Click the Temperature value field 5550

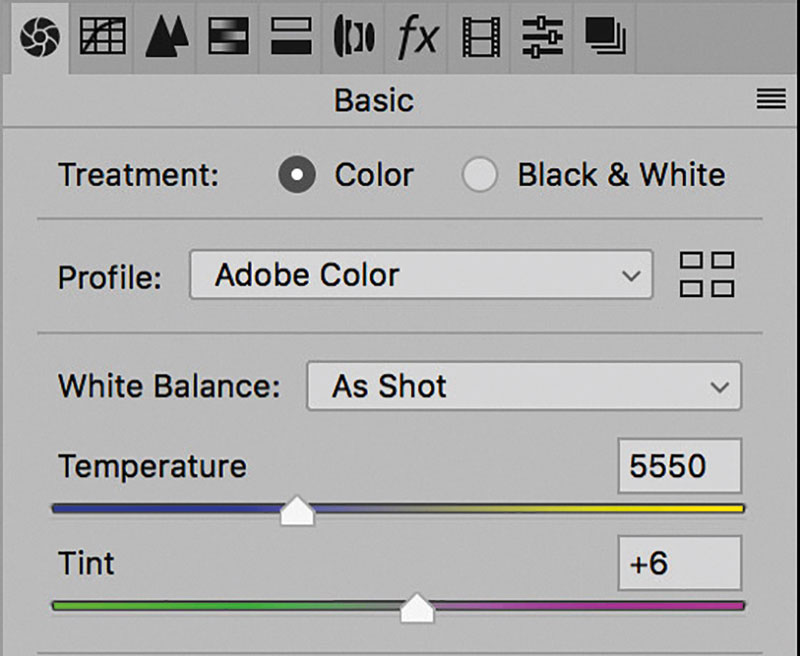point(680,466)
